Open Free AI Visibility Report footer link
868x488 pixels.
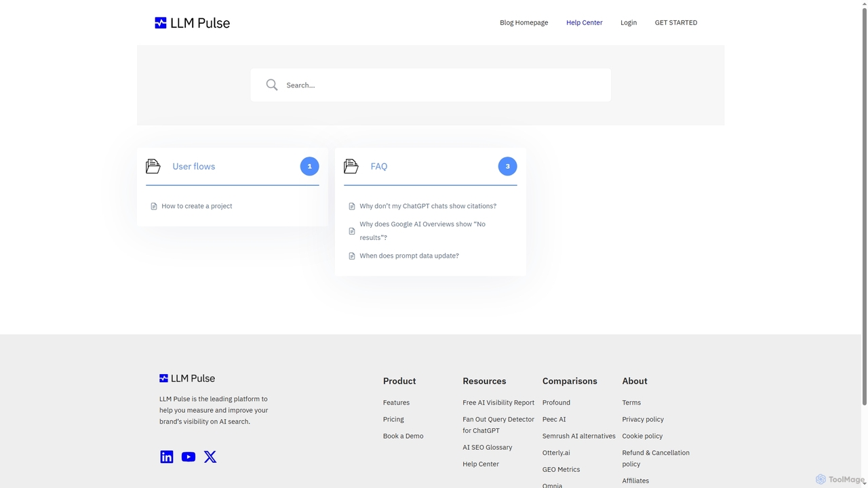498,403
